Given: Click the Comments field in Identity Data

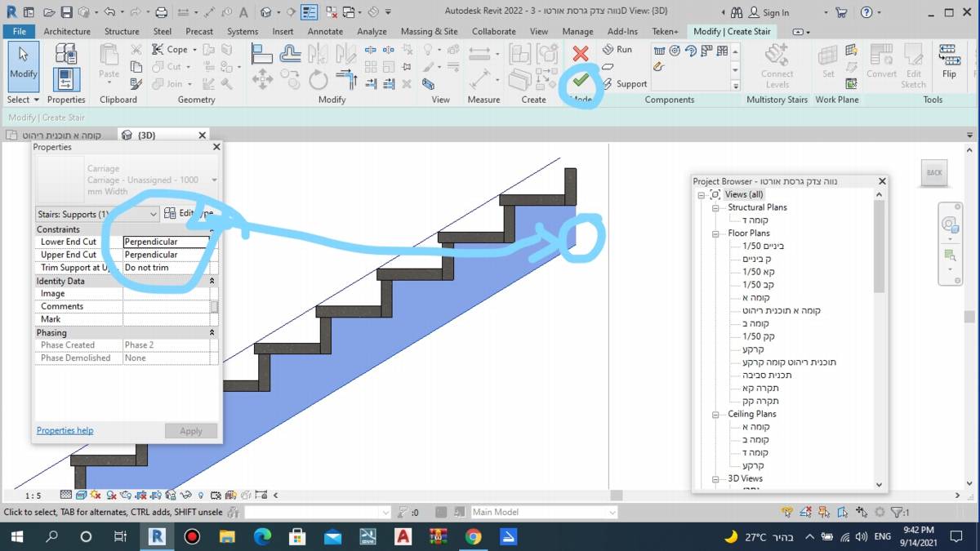Looking at the screenshot, I should click(166, 306).
